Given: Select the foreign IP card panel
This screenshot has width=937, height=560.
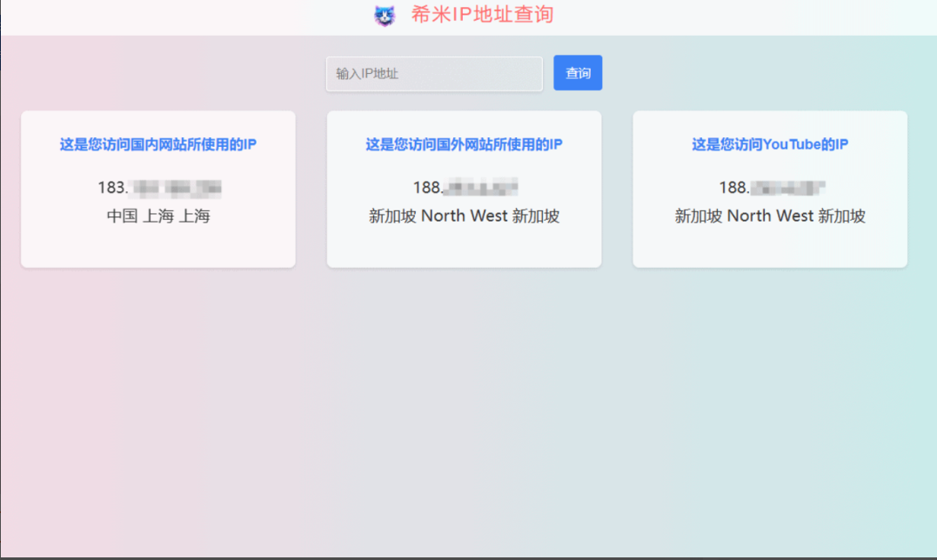Looking at the screenshot, I should tap(464, 189).
